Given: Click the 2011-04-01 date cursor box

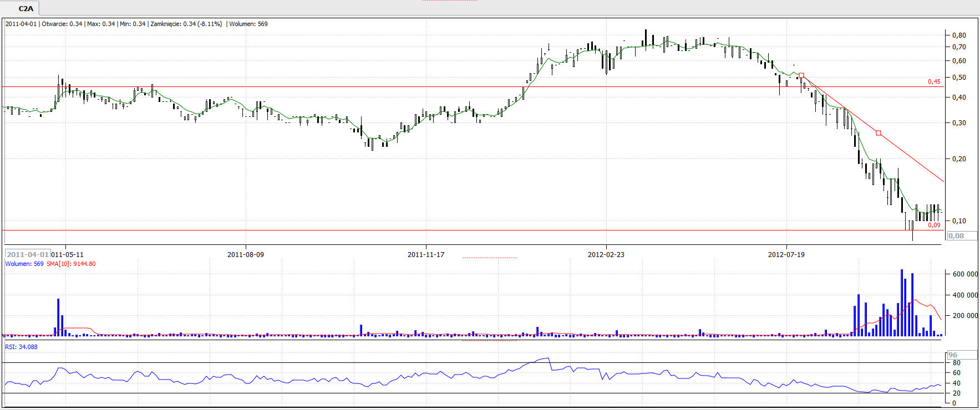Looking at the screenshot, I should click(28, 254).
